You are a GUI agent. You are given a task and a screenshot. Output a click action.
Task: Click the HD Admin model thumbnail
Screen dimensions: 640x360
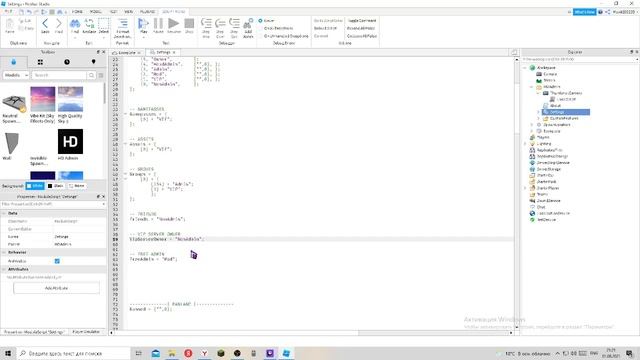70,142
